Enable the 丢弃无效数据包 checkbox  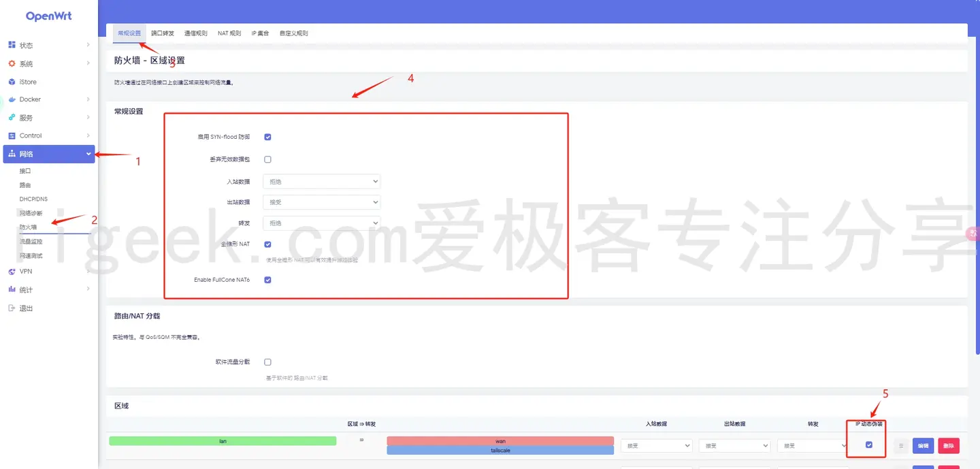click(267, 159)
